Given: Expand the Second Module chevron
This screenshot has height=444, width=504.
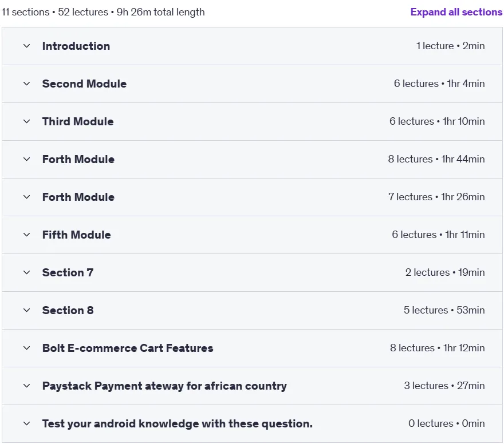Looking at the screenshot, I should (27, 84).
